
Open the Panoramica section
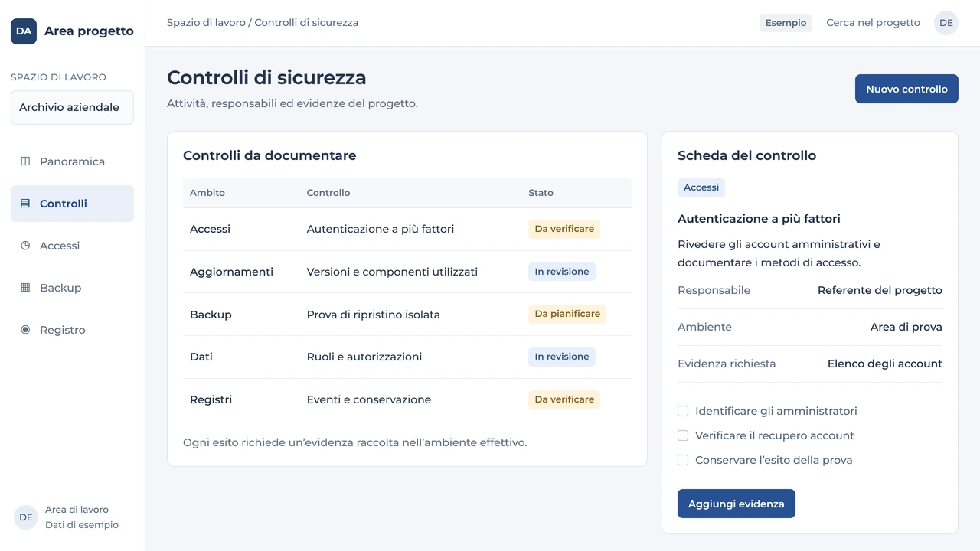coord(72,161)
